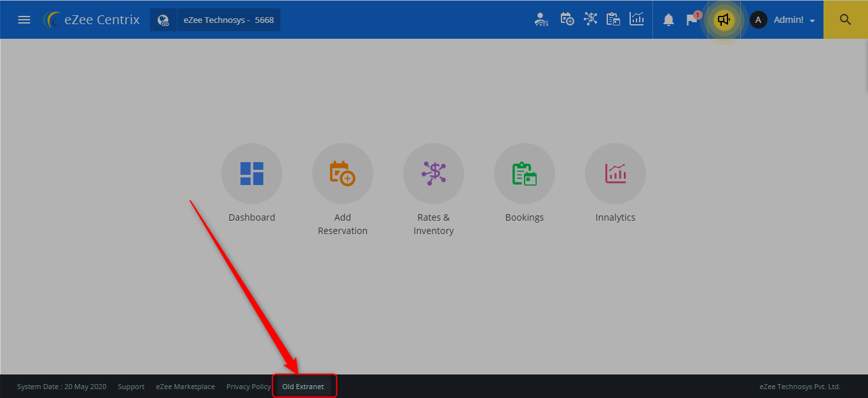This screenshot has height=398, width=868.
Task: Click the eZee Centrix logo
Action: [x=92, y=20]
